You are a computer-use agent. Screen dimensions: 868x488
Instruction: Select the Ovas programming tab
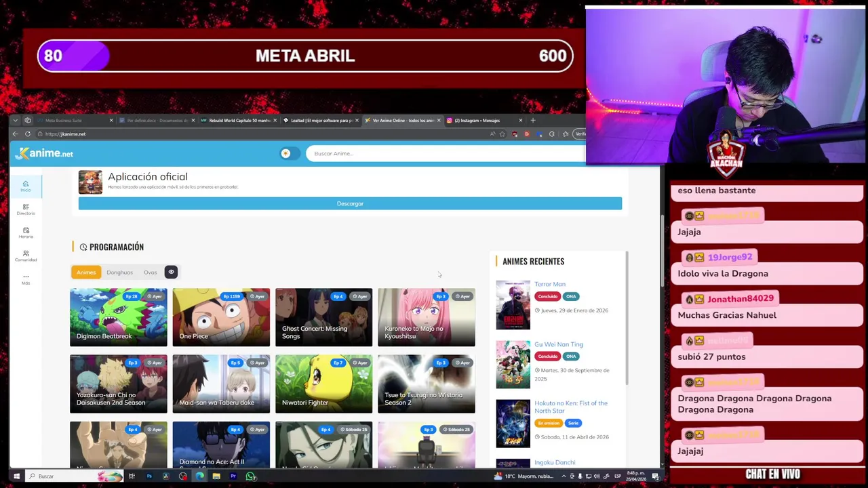(150, 272)
